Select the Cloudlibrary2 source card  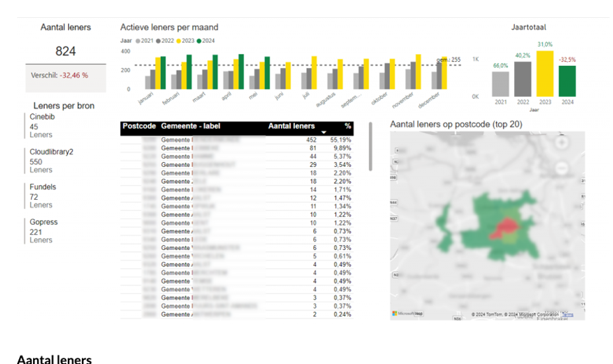[51, 160]
